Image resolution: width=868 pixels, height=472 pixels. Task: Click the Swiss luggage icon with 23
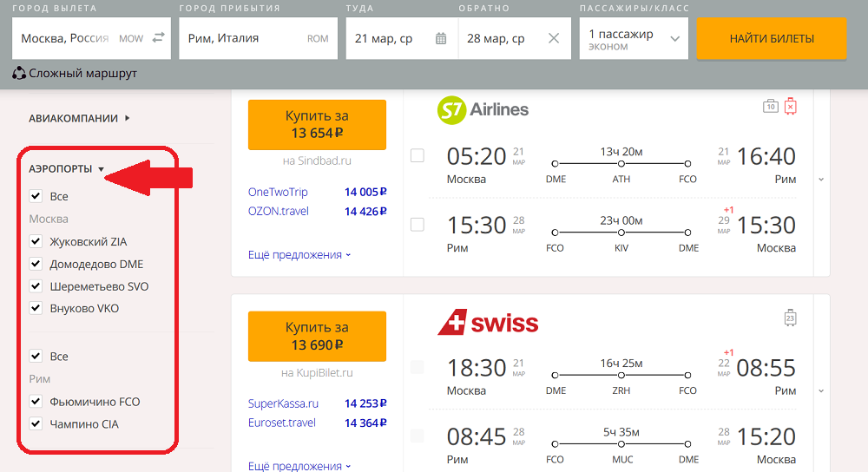[x=790, y=318]
